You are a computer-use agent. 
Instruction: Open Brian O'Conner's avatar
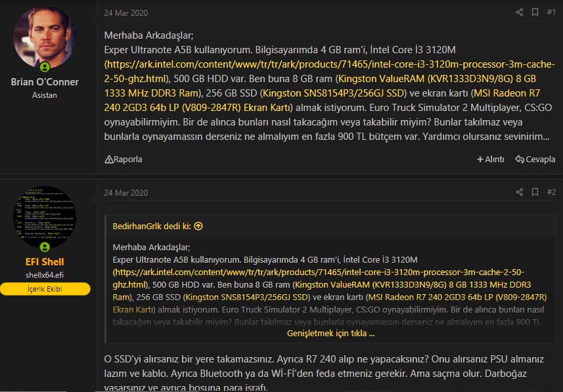[45, 37]
